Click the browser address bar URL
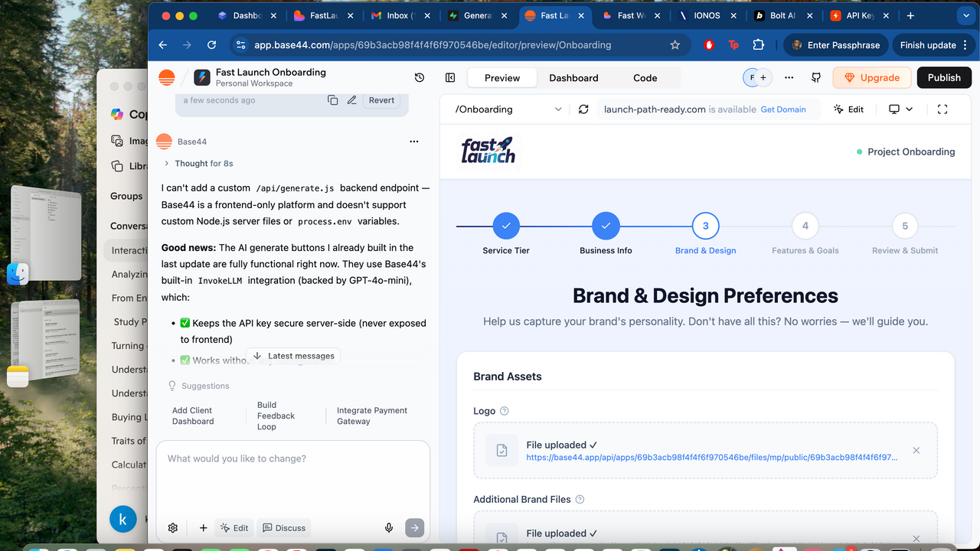Viewport: 980px width, 551px height. click(x=433, y=45)
